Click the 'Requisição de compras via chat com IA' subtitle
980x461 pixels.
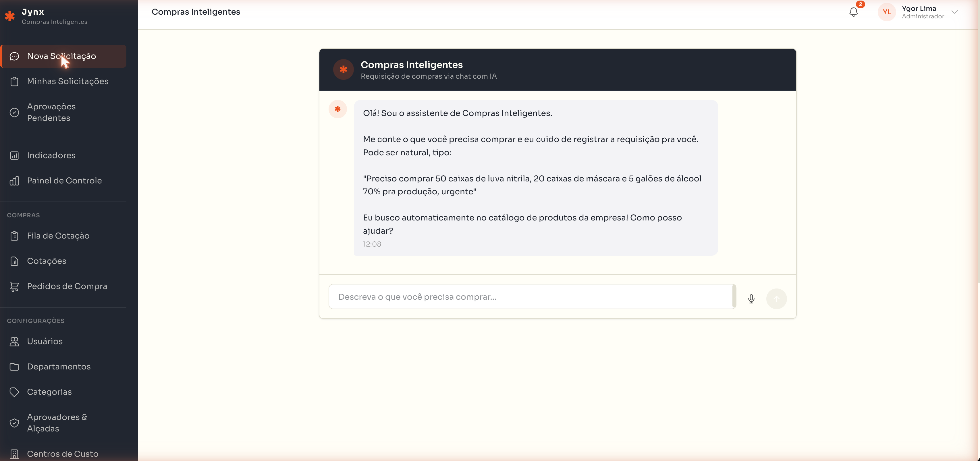tap(428, 76)
